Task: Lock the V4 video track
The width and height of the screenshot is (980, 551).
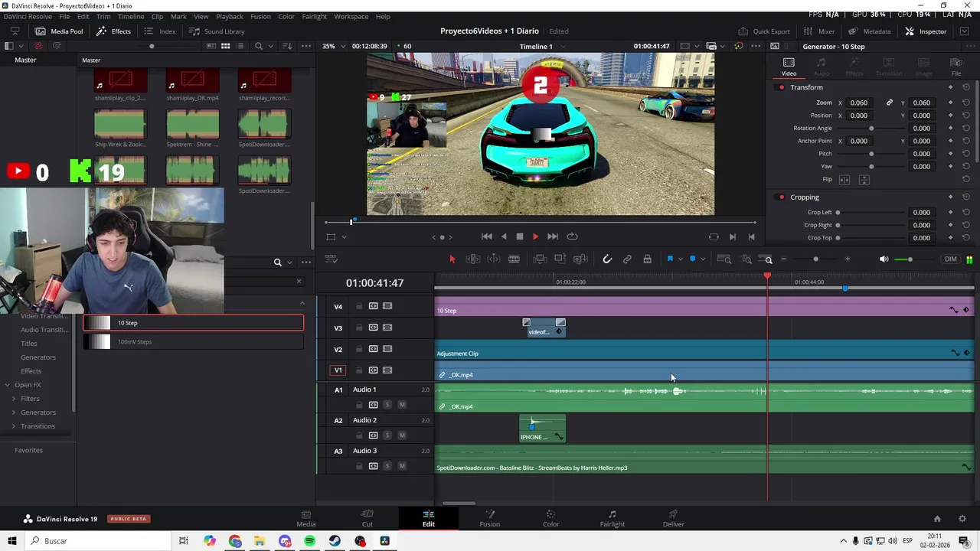Action: (358, 306)
